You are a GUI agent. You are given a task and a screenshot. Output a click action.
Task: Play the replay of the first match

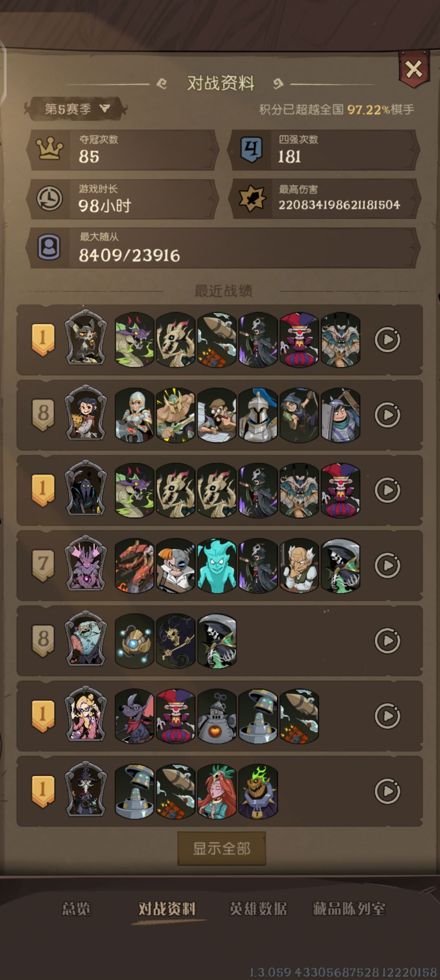tap(387, 339)
